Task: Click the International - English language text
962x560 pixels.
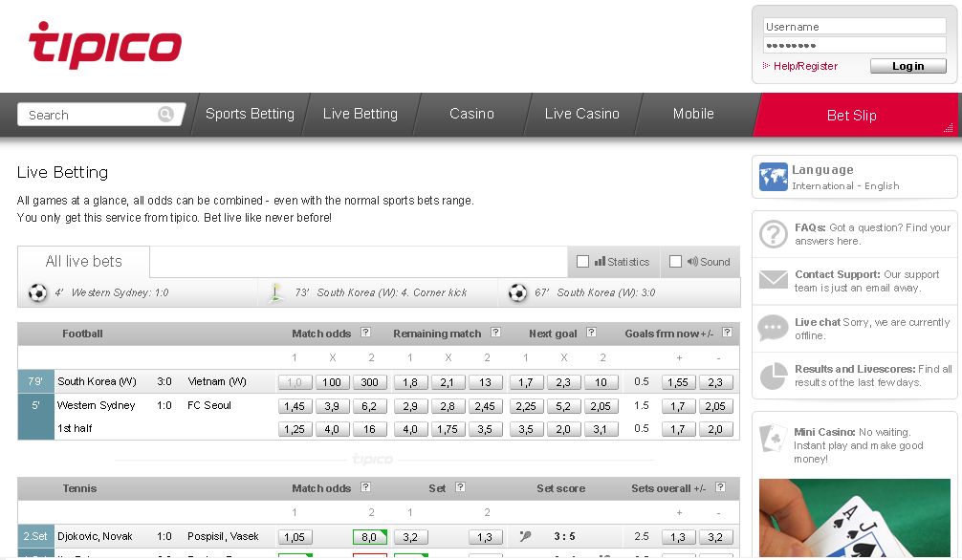Action: coord(845,185)
